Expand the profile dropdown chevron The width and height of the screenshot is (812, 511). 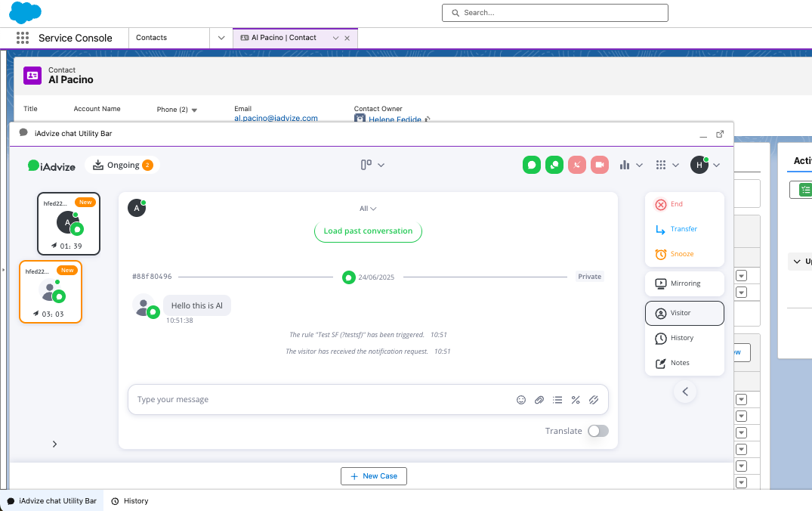(x=717, y=165)
